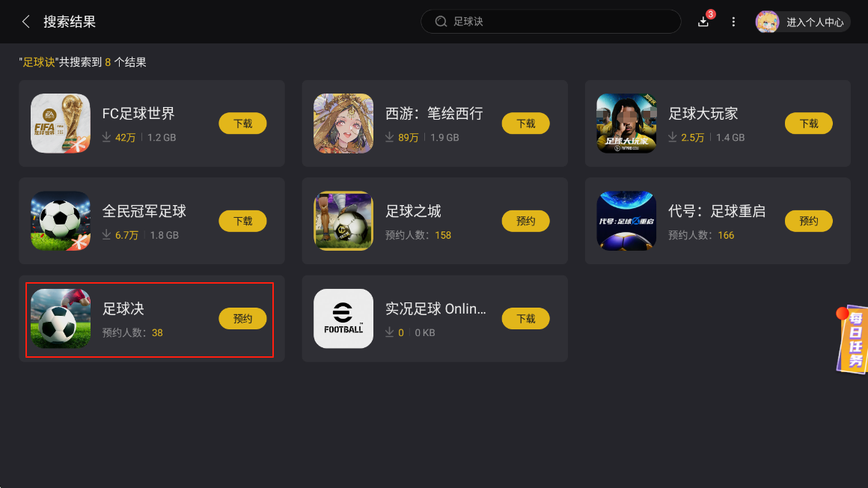
Task: Download 实况足球 Online with 下载 button
Action: click(525, 319)
